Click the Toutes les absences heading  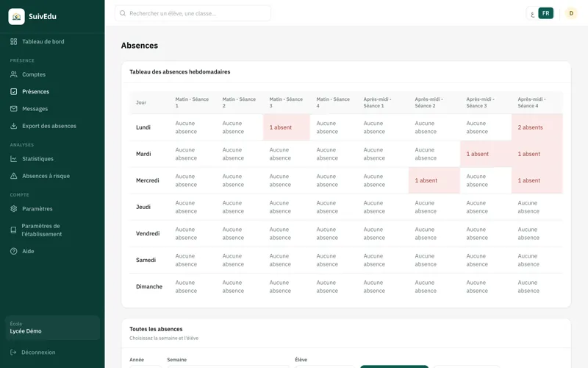pyautogui.click(x=156, y=329)
